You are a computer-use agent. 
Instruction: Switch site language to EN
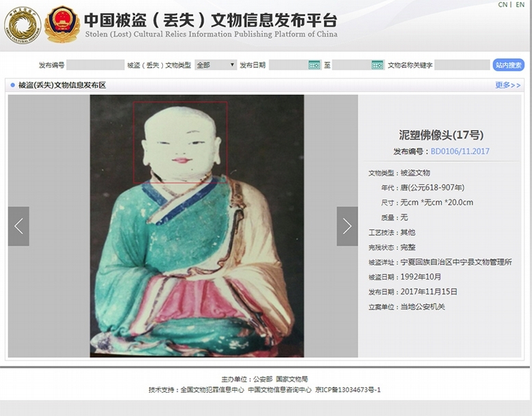pos(520,4)
